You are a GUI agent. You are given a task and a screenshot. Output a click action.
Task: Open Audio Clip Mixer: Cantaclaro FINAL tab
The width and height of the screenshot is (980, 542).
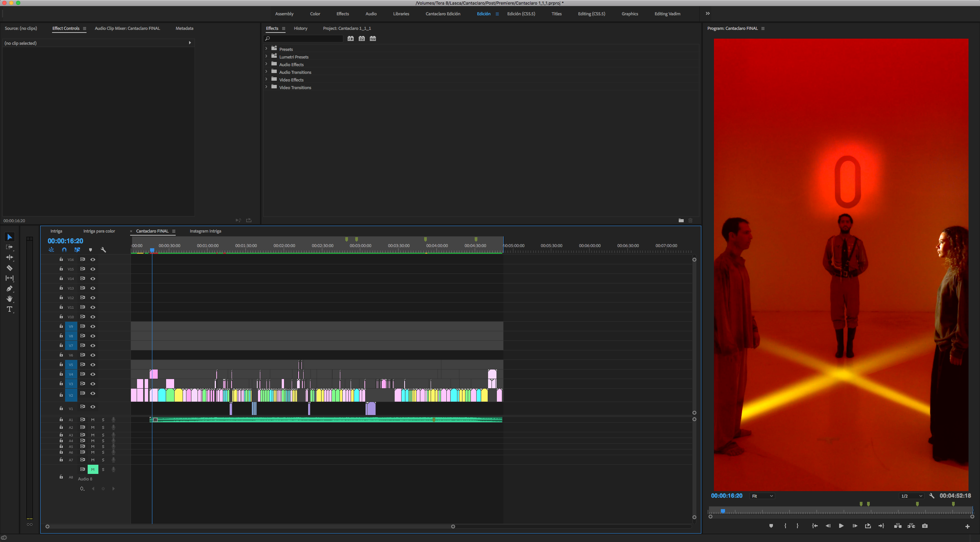coord(127,28)
